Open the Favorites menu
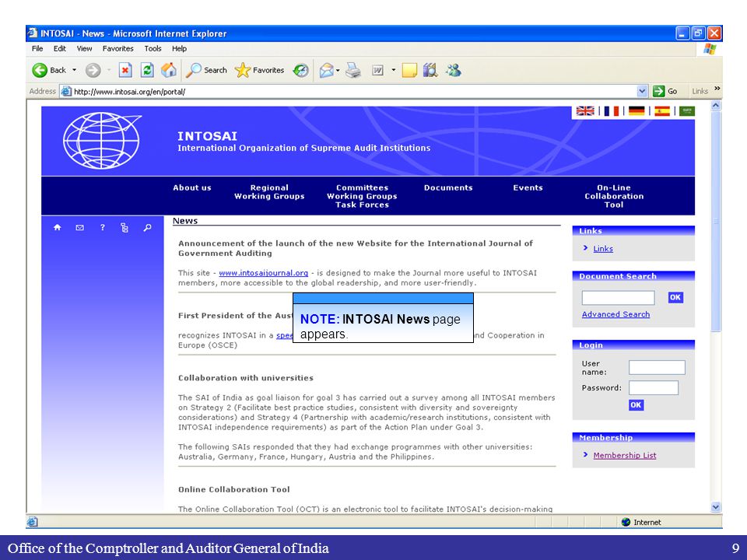Screen dimensions: 747x560 (118, 48)
